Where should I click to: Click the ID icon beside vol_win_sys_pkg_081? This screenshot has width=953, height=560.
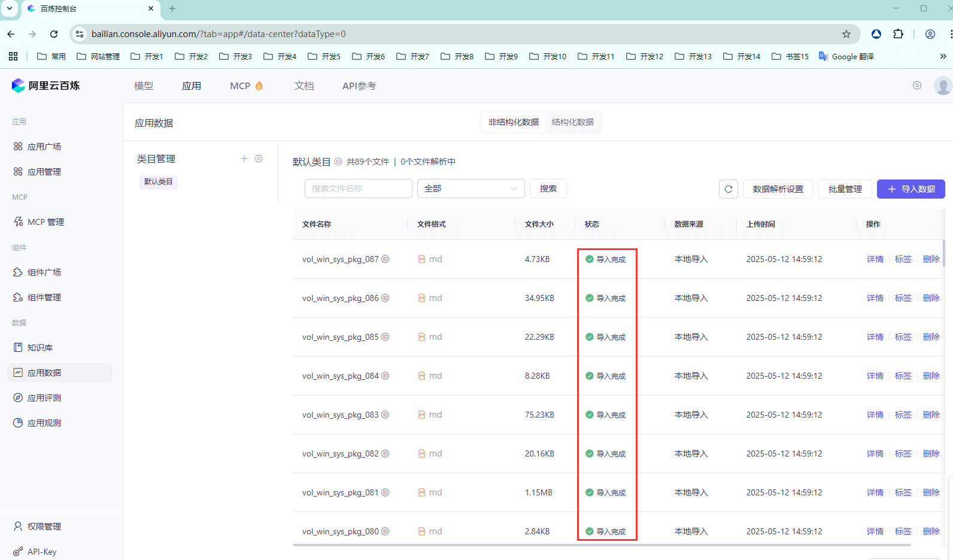(x=386, y=492)
